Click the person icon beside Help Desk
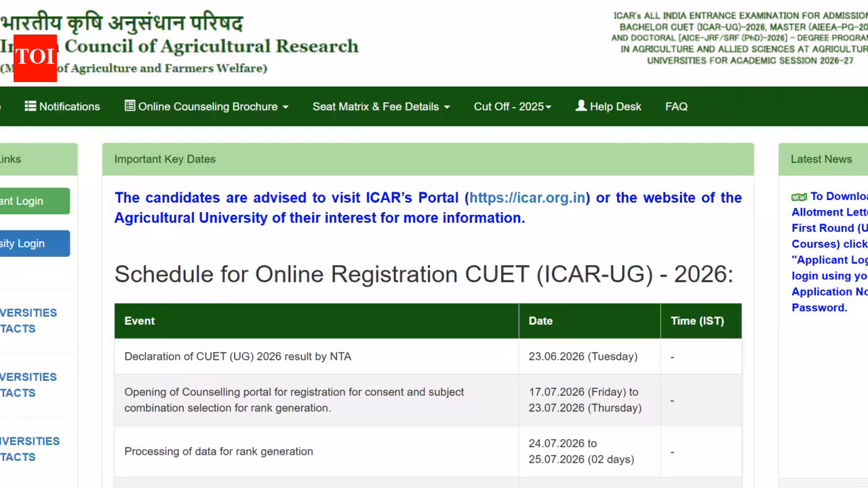Viewport: 868px width, 488px height. click(581, 106)
